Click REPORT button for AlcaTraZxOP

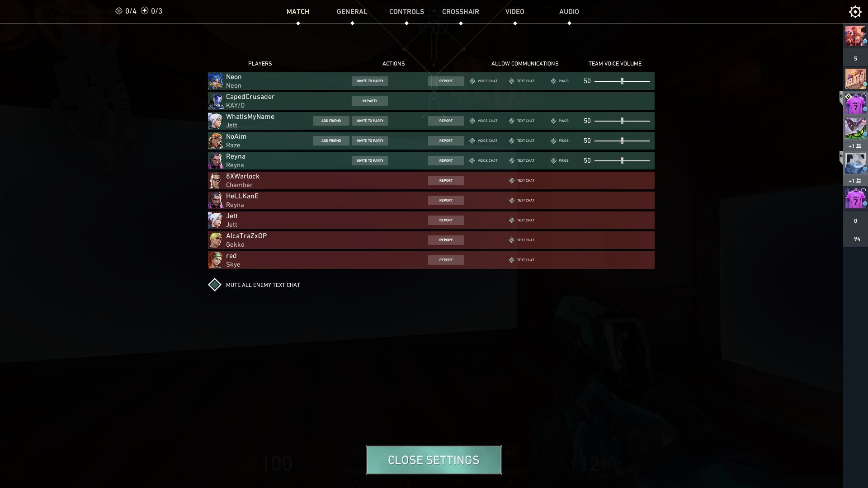(x=445, y=239)
